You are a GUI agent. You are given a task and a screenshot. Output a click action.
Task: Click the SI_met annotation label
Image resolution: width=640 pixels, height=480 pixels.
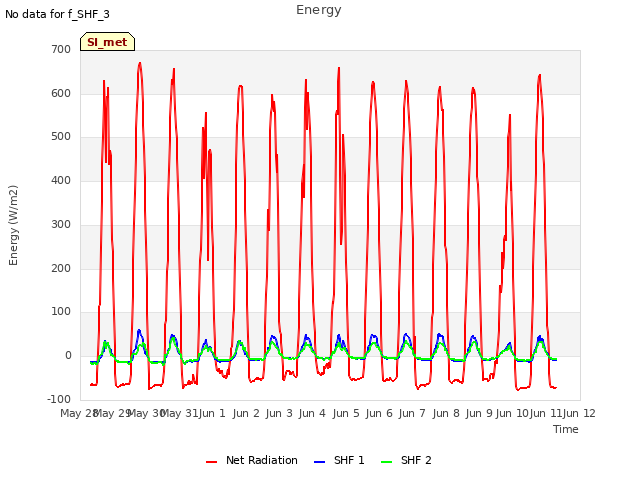[x=107, y=42]
